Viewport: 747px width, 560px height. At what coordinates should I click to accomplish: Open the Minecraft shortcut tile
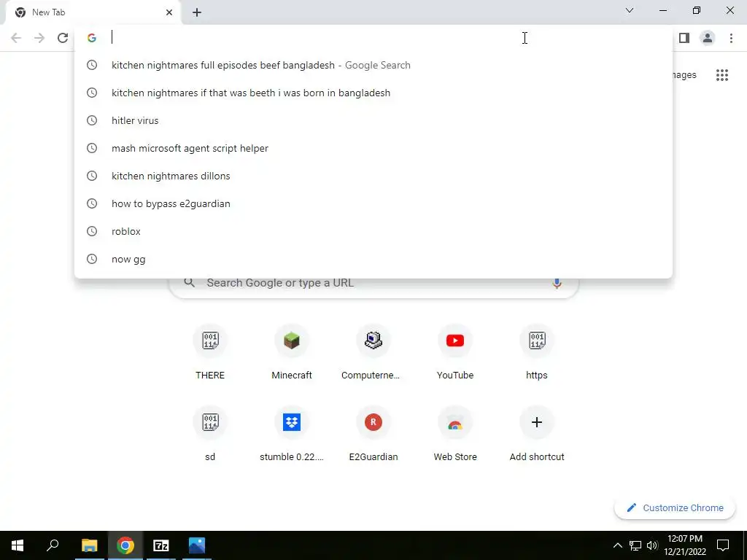tap(292, 353)
